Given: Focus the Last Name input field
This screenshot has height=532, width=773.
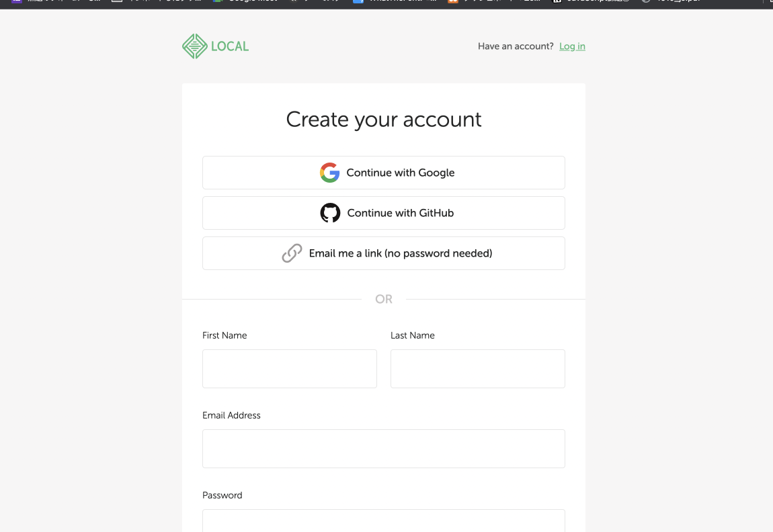Looking at the screenshot, I should (478, 369).
